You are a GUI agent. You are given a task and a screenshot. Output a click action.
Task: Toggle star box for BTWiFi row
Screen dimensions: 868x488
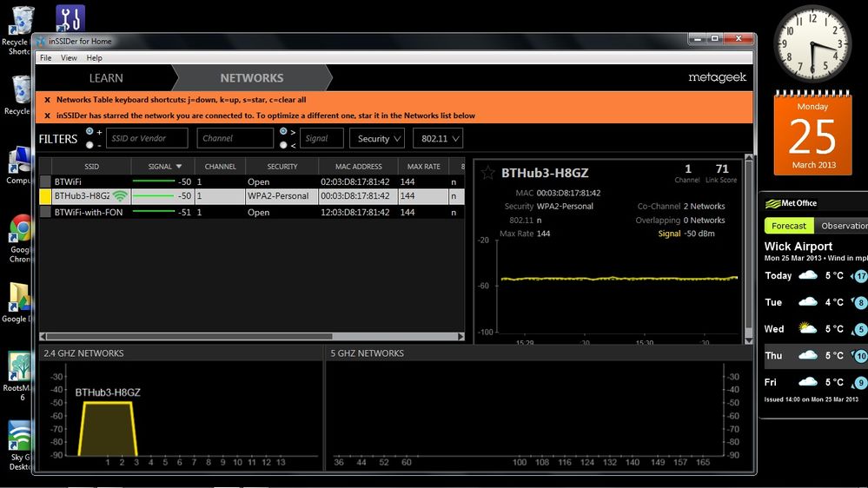tap(45, 181)
